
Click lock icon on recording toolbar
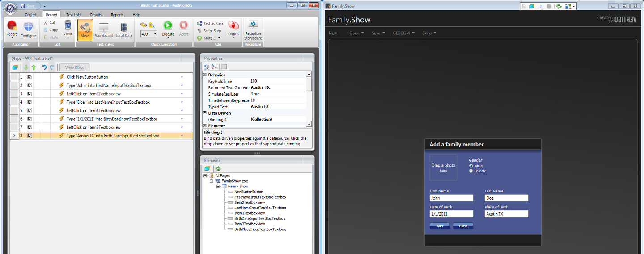click(x=524, y=6)
